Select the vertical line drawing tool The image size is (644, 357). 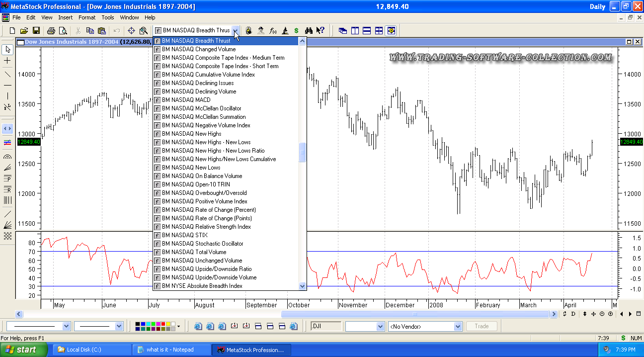pos(7,95)
